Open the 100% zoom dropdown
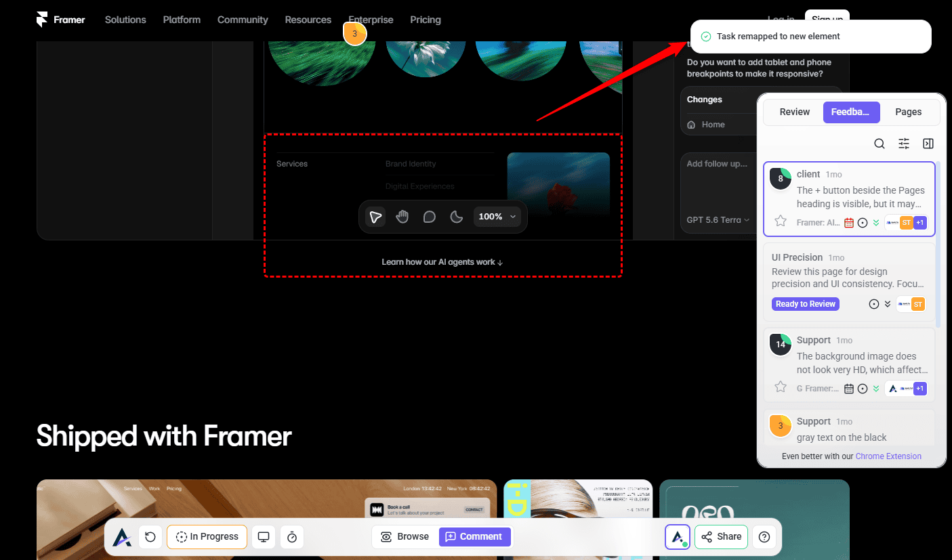Screen dimensions: 952x560 coord(497,217)
